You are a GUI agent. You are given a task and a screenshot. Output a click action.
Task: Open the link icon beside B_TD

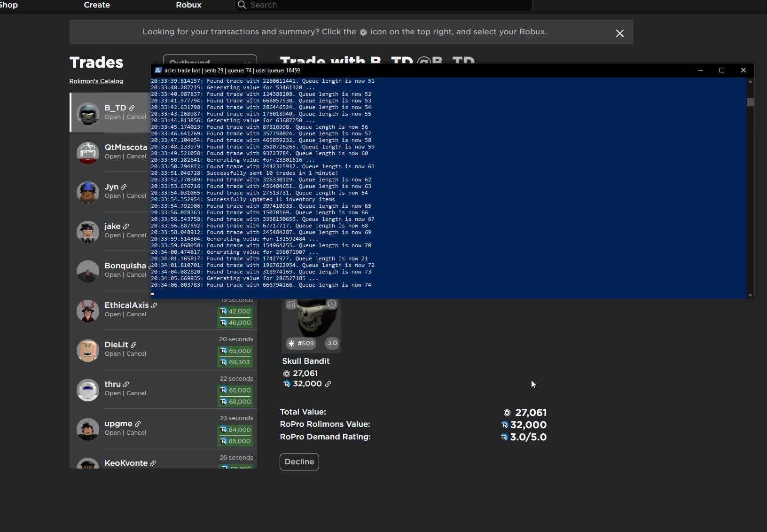132,108
